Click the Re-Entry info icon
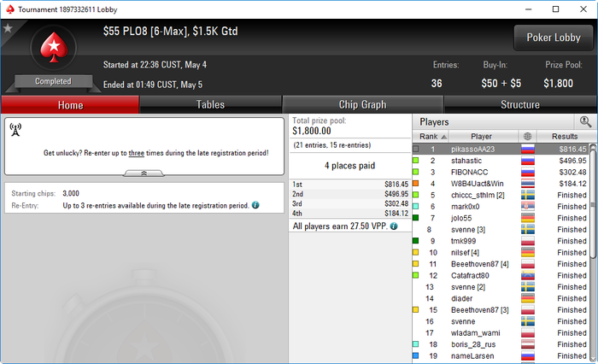This screenshot has width=598, height=364. point(255,205)
